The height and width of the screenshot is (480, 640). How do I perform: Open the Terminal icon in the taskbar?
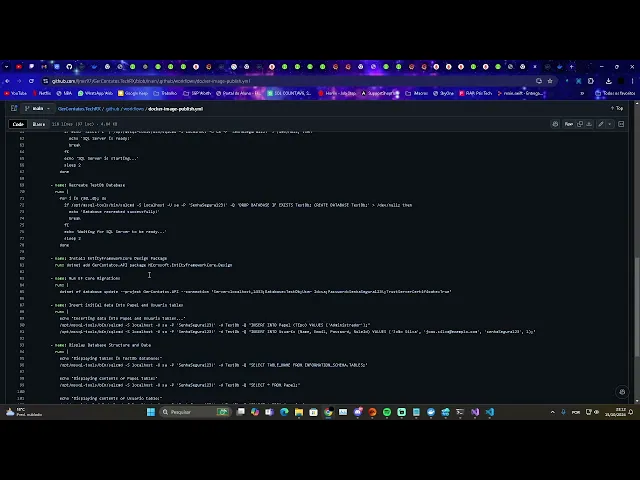pyautogui.click(x=460, y=412)
